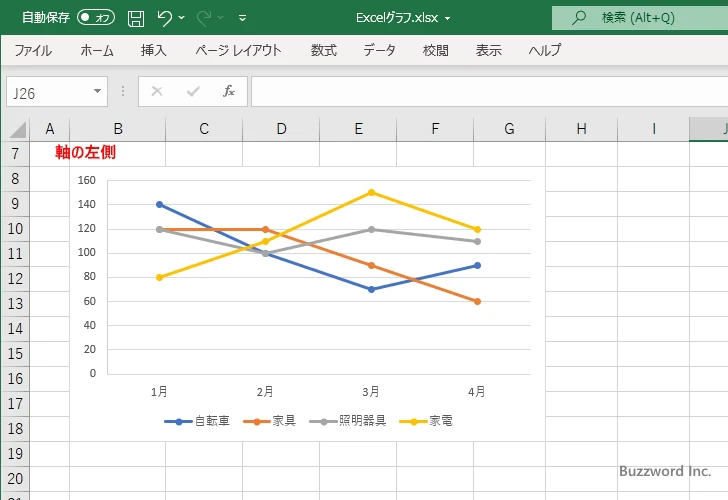The image size is (728, 500).
Task: Click the formula bar vertical dots handle
Action: [123, 91]
